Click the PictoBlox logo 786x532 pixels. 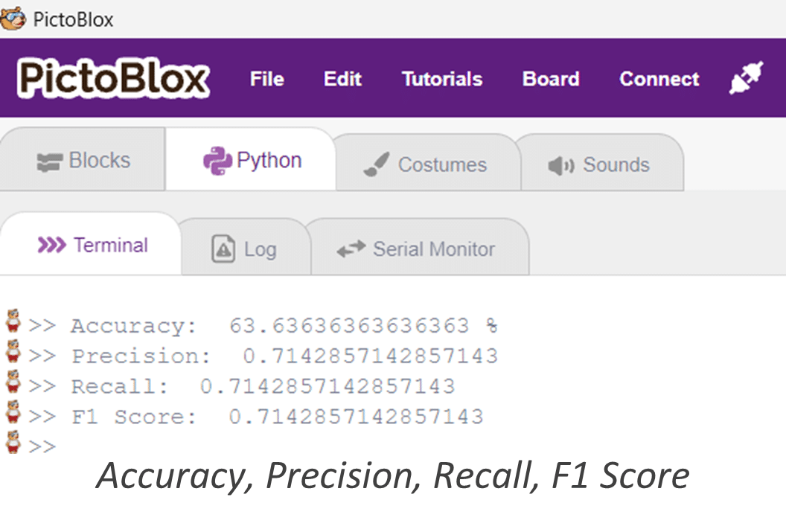[x=113, y=78]
